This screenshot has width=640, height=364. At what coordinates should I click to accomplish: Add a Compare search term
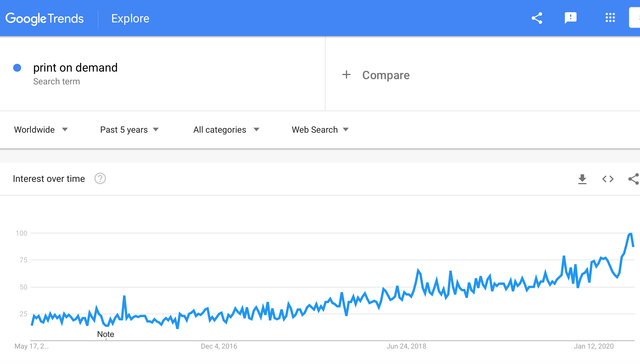coord(386,75)
